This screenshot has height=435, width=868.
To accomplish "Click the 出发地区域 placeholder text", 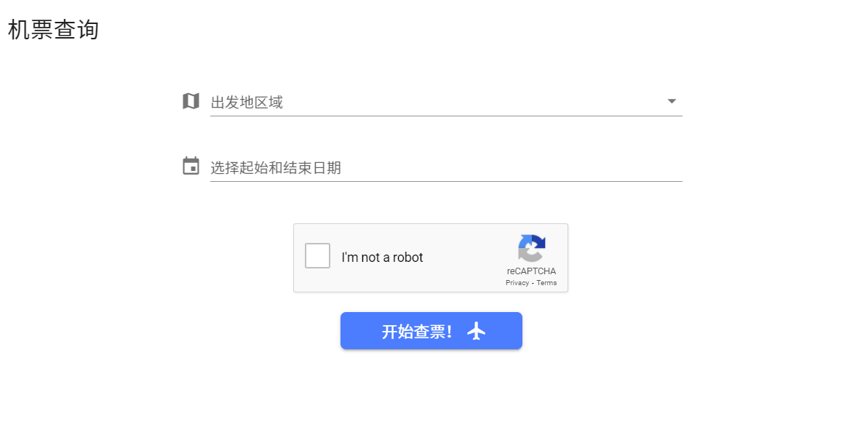I will click(247, 103).
